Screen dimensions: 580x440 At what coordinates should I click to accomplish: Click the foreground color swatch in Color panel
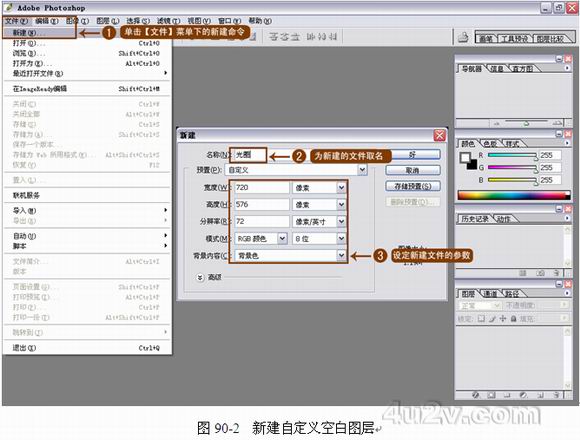(x=465, y=158)
